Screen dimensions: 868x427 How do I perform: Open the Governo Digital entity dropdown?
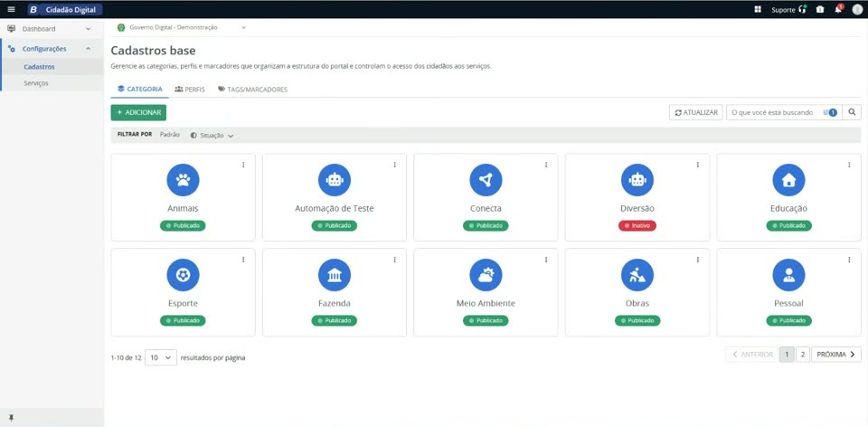pyautogui.click(x=182, y=27)
